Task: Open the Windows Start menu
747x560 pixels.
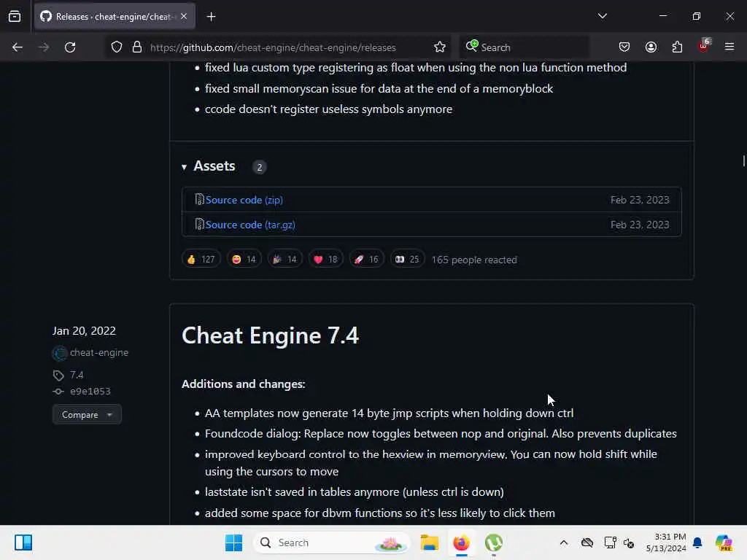Action: (x=233, y=542)
